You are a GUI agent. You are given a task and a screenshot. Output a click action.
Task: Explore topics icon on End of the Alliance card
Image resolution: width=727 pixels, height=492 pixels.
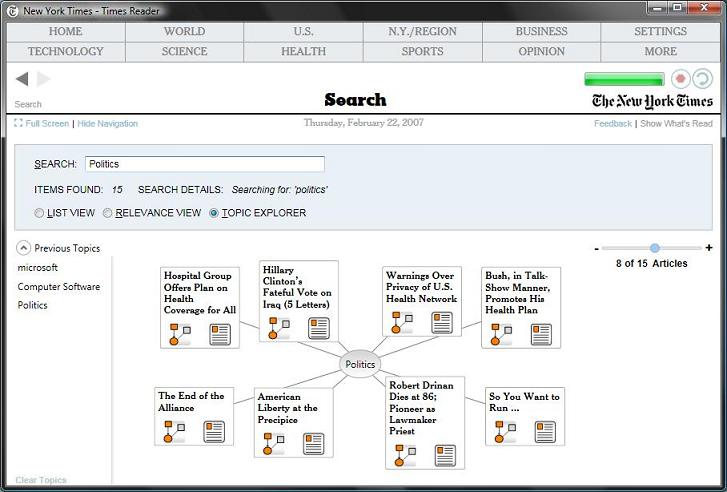[174, 432]
